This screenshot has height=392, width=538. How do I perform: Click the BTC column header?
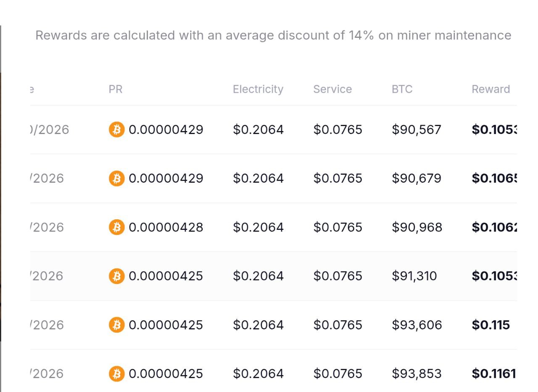(x=402, y=89)
